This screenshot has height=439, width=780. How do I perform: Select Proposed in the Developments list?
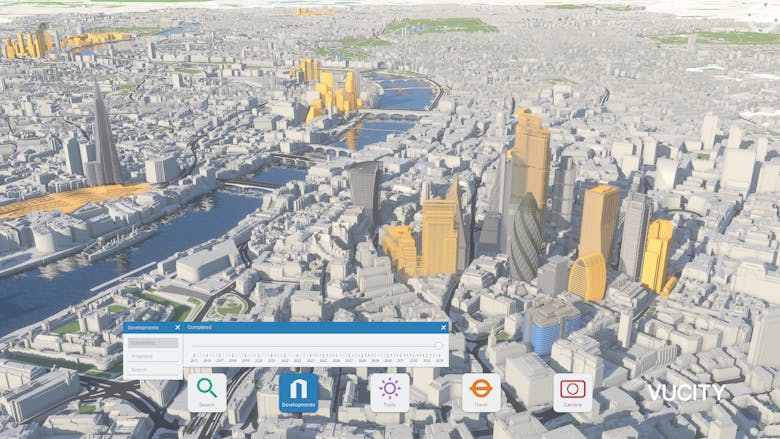152,356
